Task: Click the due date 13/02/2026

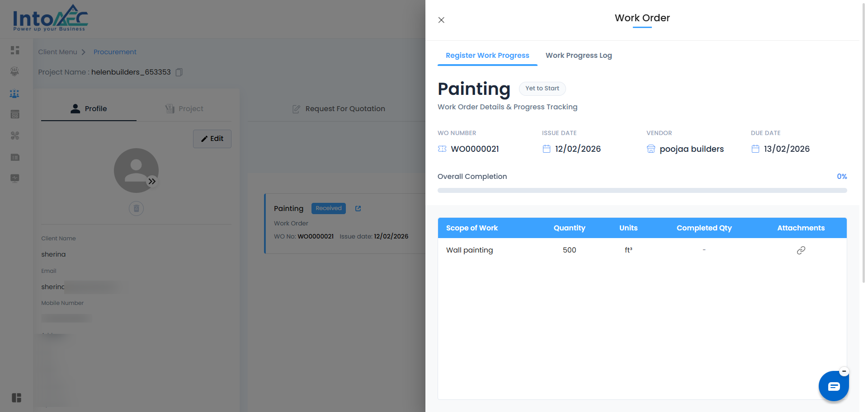Action: [x=787, y=149]
